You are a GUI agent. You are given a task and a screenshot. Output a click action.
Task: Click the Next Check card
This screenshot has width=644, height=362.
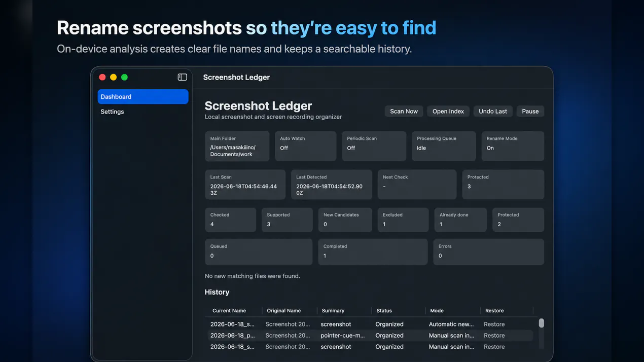click(417, 185)
